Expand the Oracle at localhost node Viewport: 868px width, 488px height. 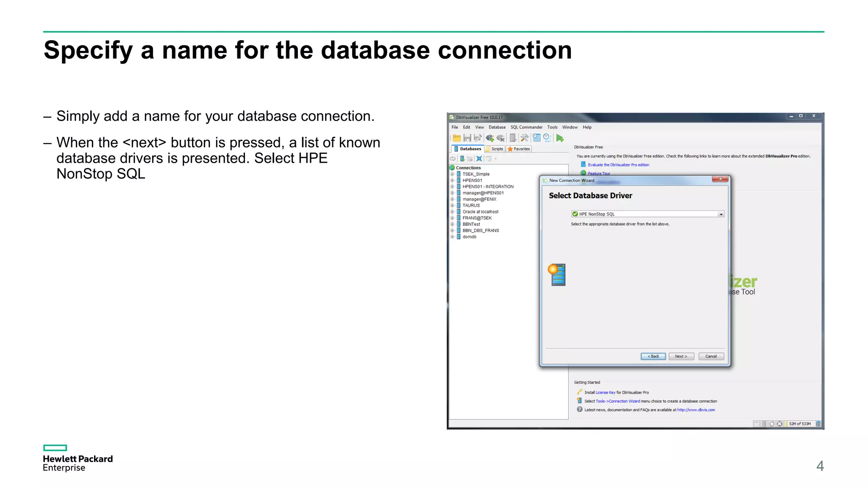coord(452,212)
